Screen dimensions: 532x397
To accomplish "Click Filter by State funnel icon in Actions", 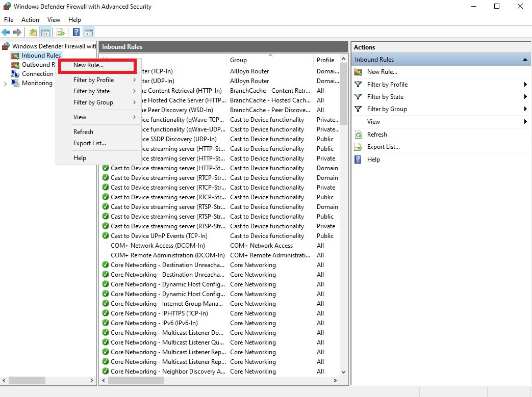I will [x=358, y=97].
